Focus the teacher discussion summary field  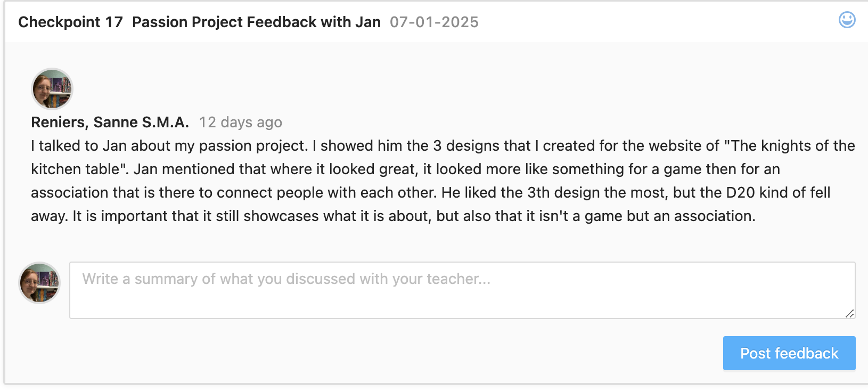pyautogui.click(x=462, y=290)
